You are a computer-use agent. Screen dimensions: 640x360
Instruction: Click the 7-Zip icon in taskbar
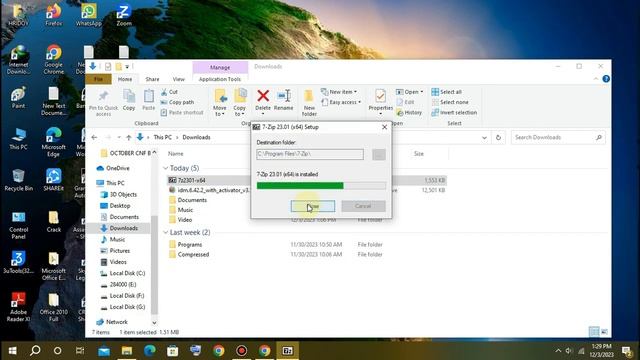pyautogui.click(x=287, y=351)
